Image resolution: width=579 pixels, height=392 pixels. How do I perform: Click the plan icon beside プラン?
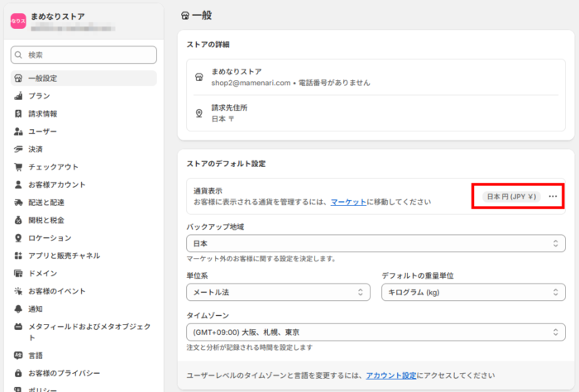click(18, 96)
